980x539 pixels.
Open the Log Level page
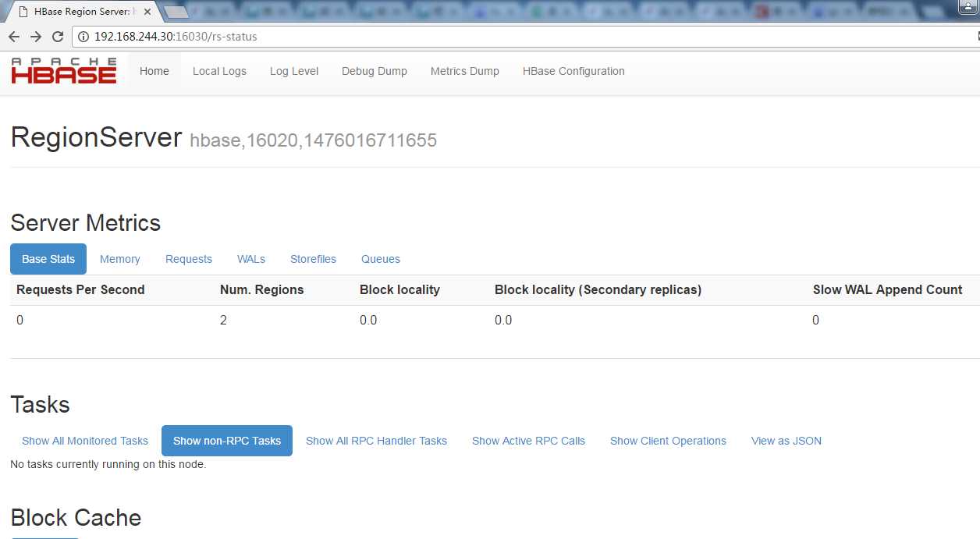click(x=294, y=71)
